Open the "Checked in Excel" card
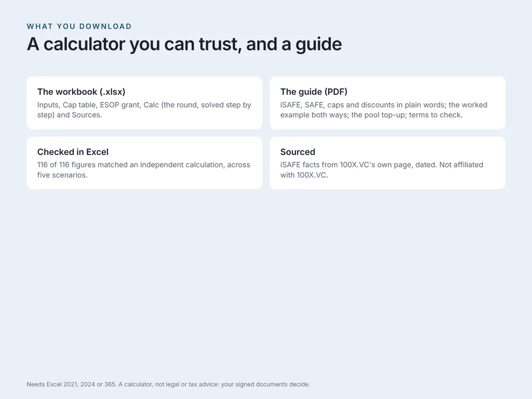532x399 pixels. coord(145,163)
